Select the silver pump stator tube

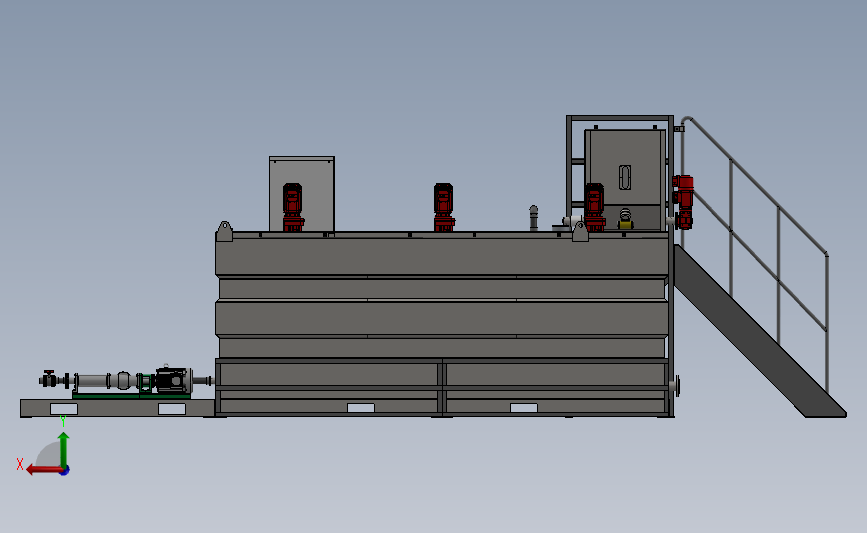91,381
